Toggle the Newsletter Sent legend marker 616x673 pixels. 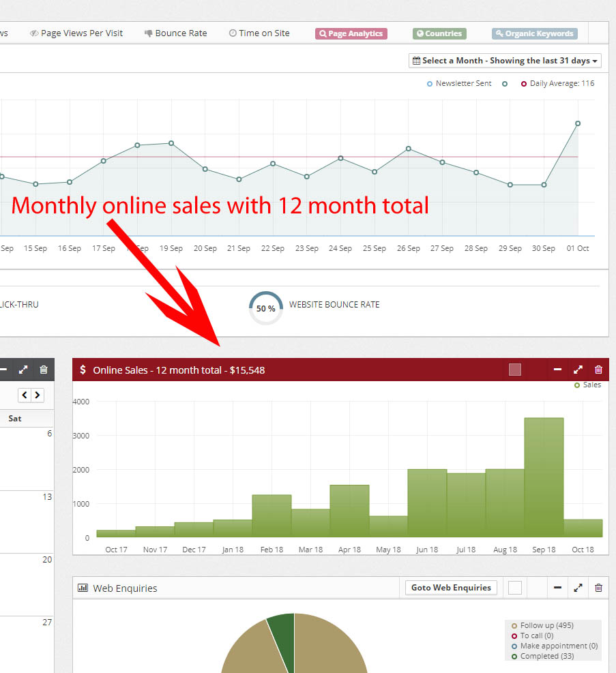point(430,83)
